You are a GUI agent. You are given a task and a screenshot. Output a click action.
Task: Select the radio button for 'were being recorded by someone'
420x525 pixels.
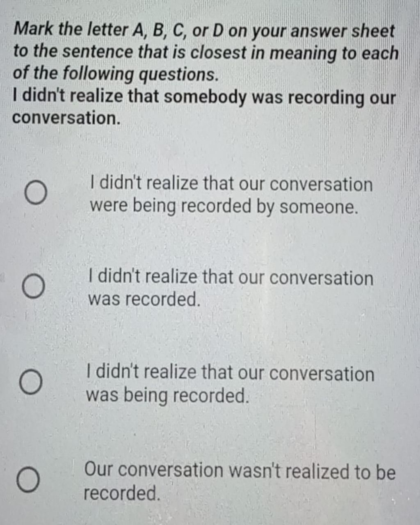point(35,192)
